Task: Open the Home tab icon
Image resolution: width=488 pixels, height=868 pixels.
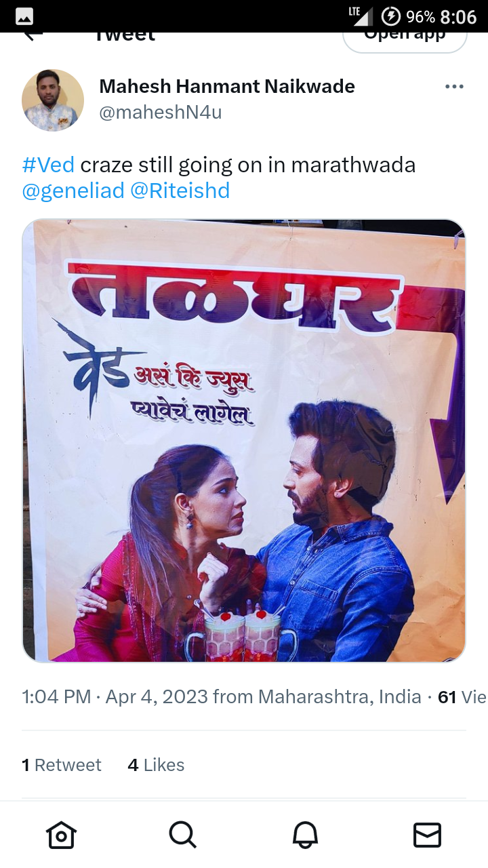Action: pos(61,834)
